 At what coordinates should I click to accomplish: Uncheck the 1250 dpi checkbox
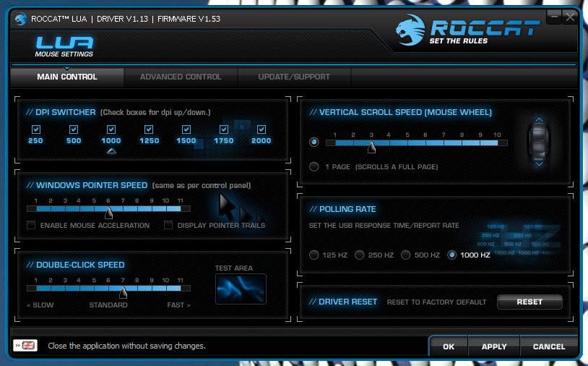pos(149,129)
